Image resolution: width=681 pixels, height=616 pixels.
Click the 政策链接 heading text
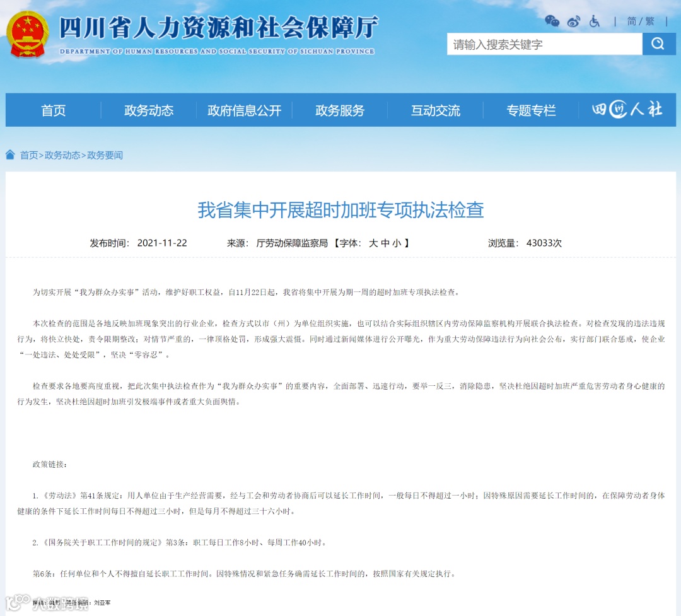(x=50, y=465)
